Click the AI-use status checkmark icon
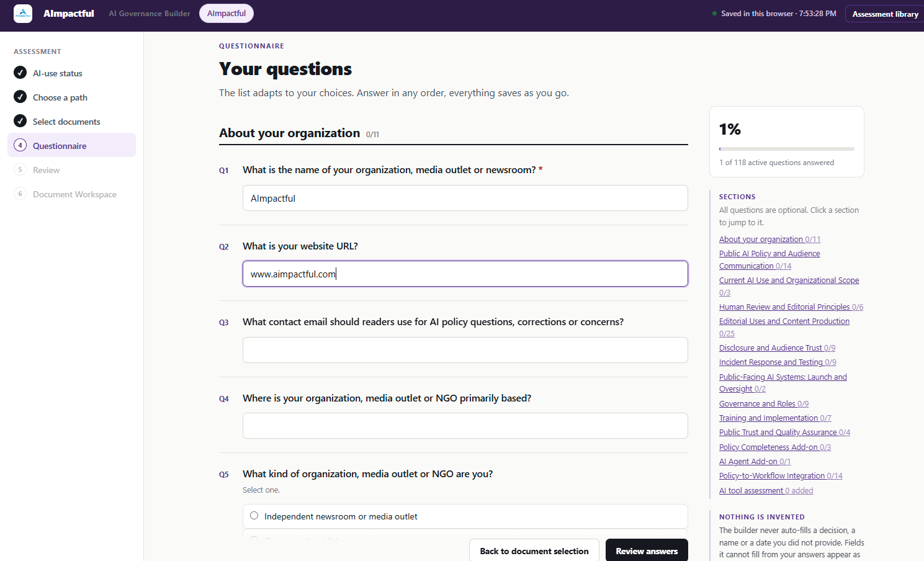 click(20, 73)
